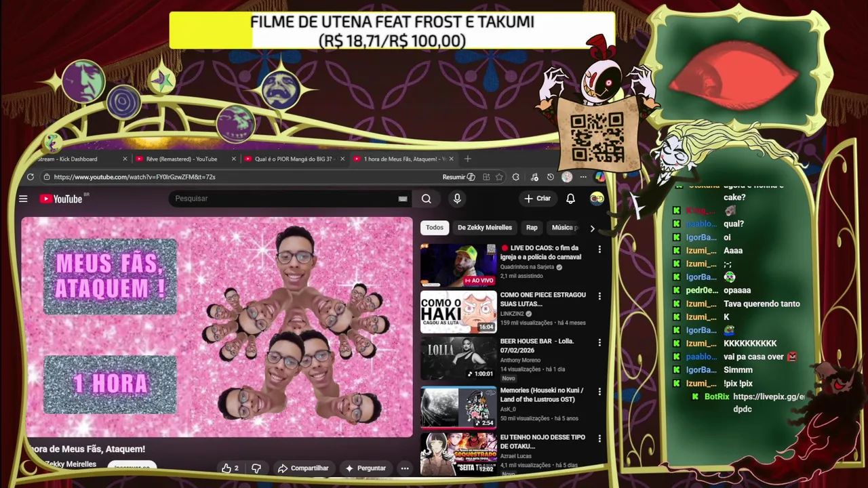The width and height of the screenshot is (868, 488).
Task: Close the Rêve (Remastered) tab
Action: coord(234,159)
